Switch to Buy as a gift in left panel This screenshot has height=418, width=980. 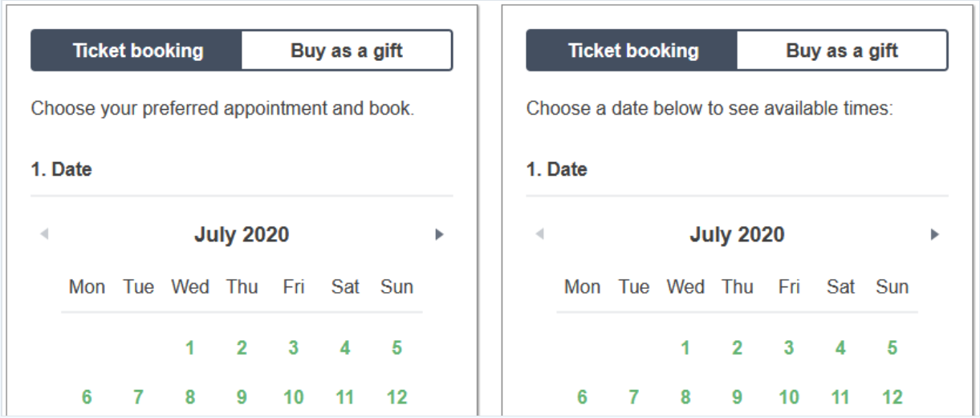click(x=347, y=51)
